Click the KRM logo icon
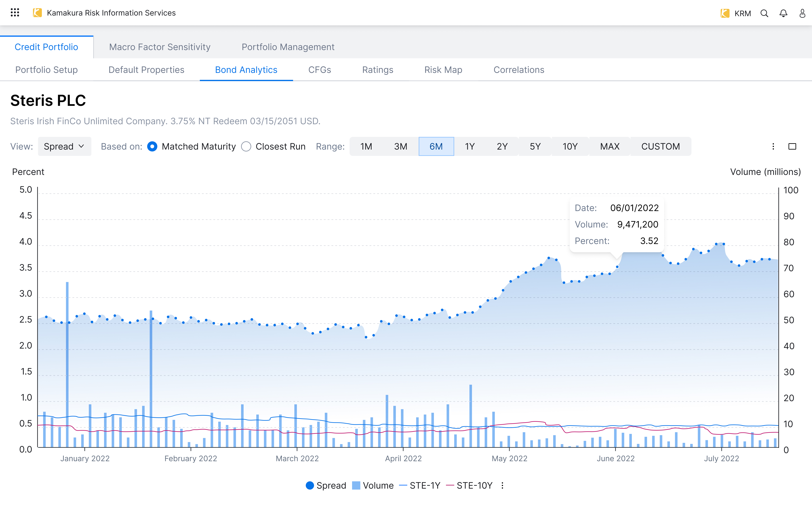Screen dimensions: 812x507 pyautogui.click(x=725, y=13)
